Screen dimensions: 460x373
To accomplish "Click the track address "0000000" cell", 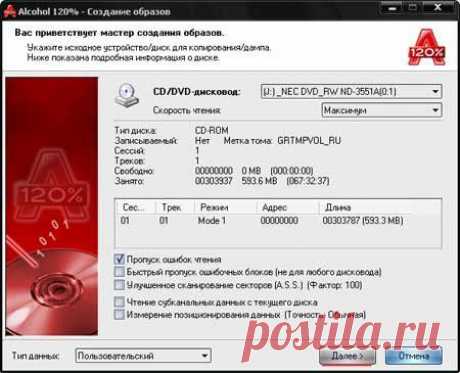I will pyautogui.click(x=279, y=220).
